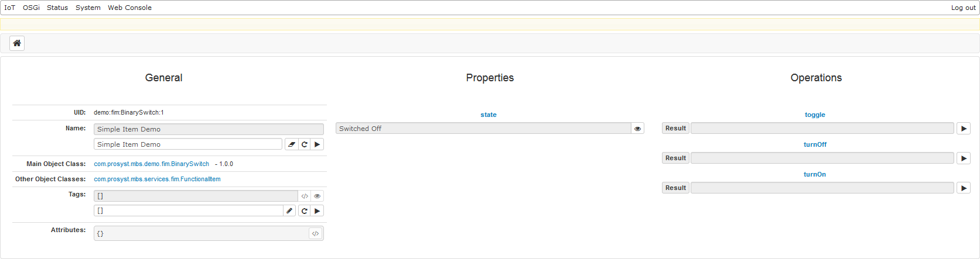Refresh the Tags input value
The height and width of the screenshot is (259, 980).
[x=305, y=211]
